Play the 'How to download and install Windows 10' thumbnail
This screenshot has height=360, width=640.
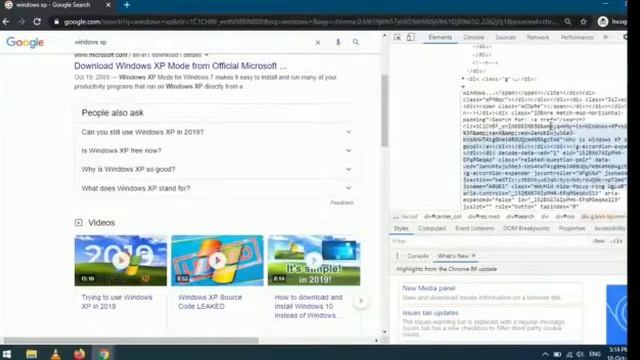pos(314,260)
